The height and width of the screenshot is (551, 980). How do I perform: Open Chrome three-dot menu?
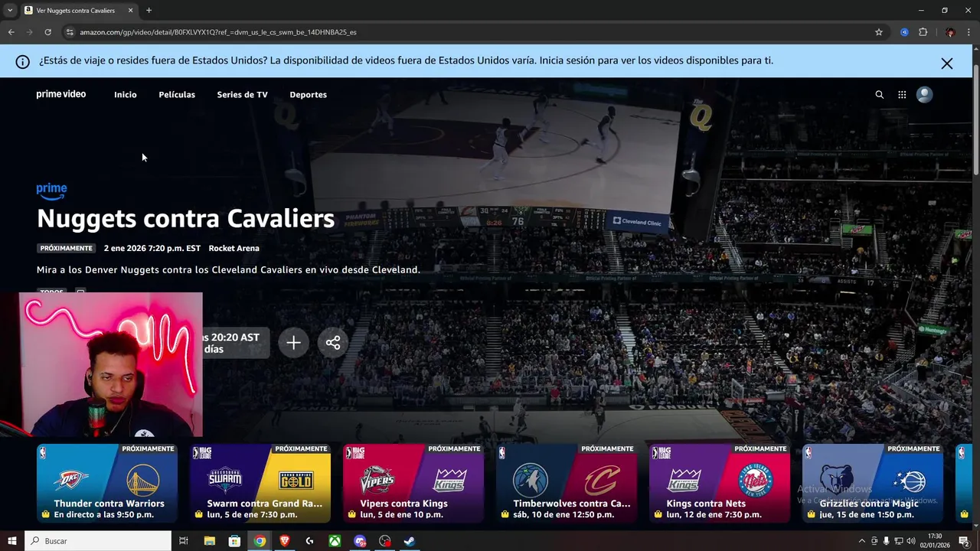tap(969, 32)
